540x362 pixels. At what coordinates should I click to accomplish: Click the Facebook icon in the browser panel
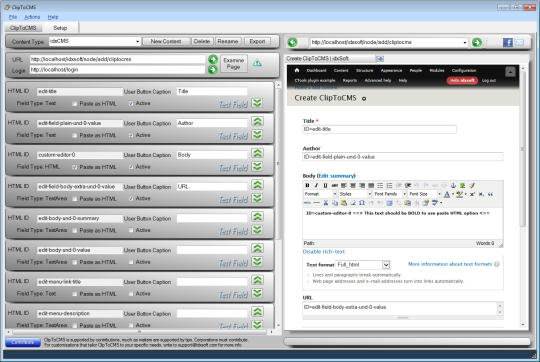click(x=508, y=42)
